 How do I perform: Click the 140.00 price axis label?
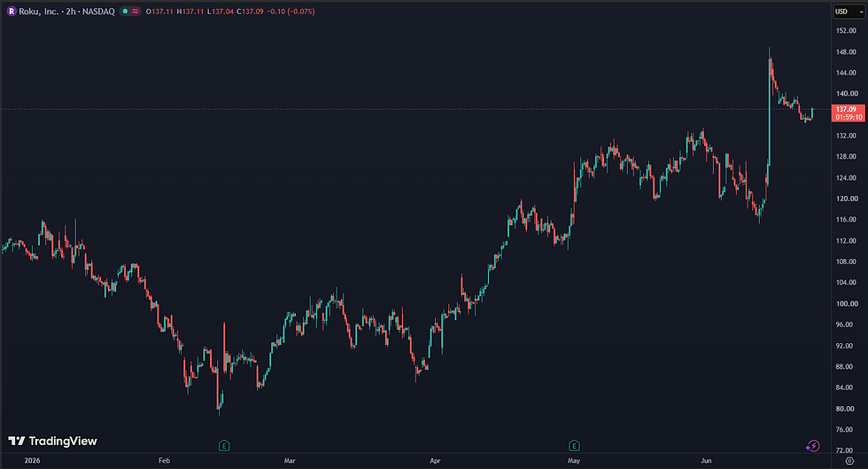click(x=847, y=94)
